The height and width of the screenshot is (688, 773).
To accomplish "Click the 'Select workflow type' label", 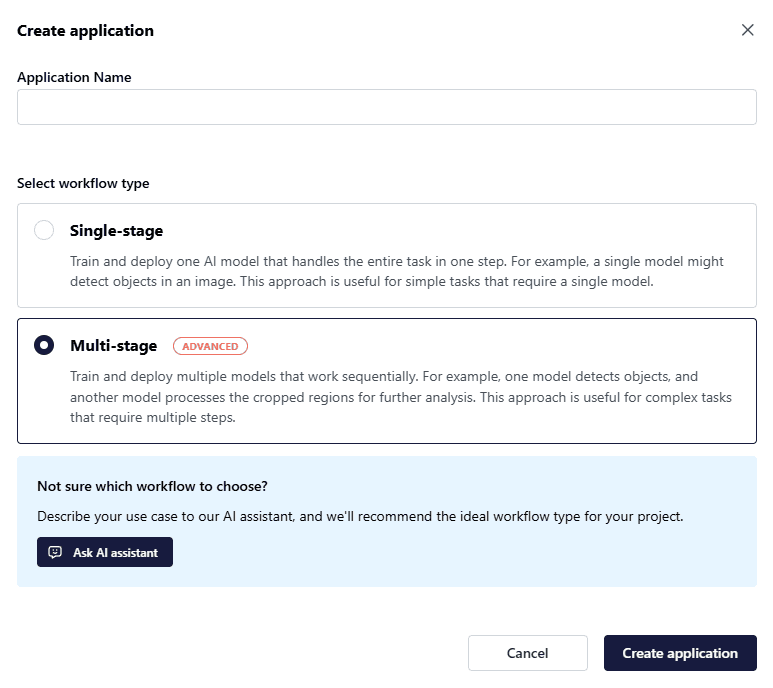I will point(83,184).
